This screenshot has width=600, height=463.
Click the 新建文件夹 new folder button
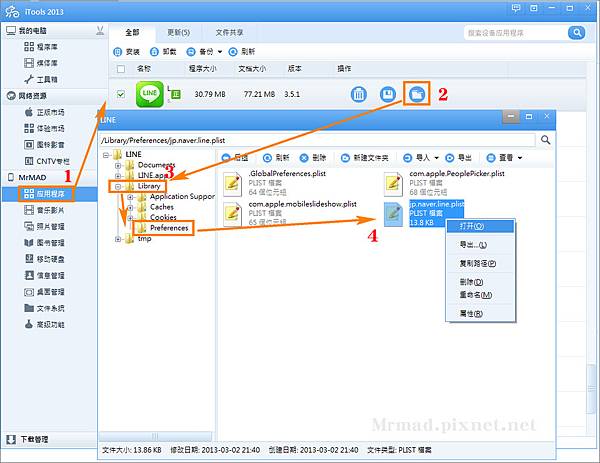365,158
